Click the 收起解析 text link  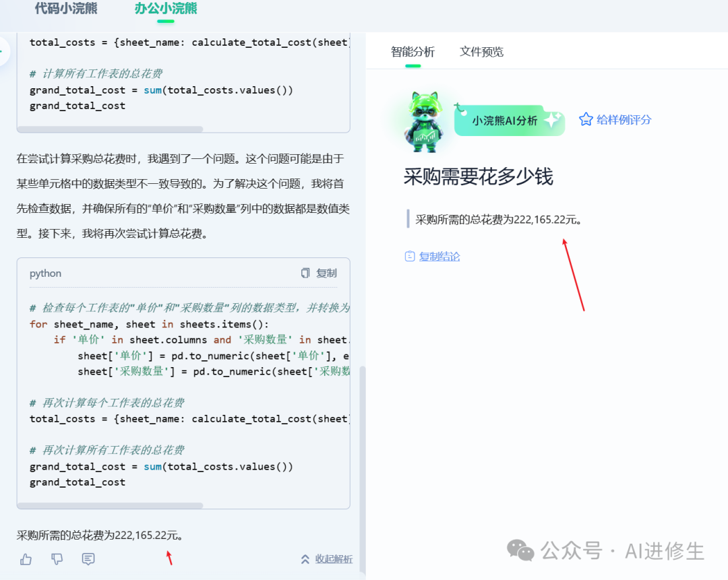[x=334, y=559]
